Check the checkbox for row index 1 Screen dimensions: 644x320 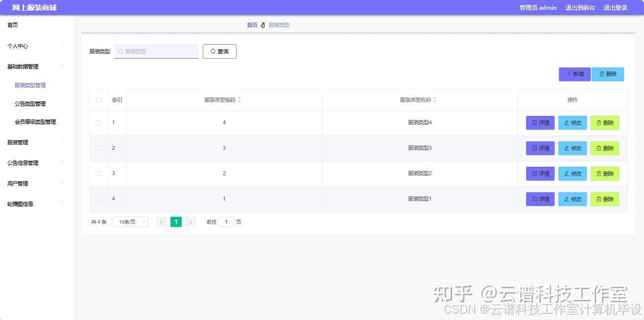tap(98, 123)
